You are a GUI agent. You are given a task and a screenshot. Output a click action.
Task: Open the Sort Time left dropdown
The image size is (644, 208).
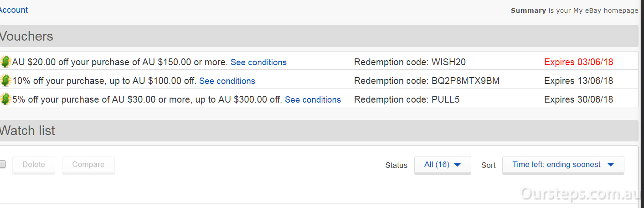[563, 165]
